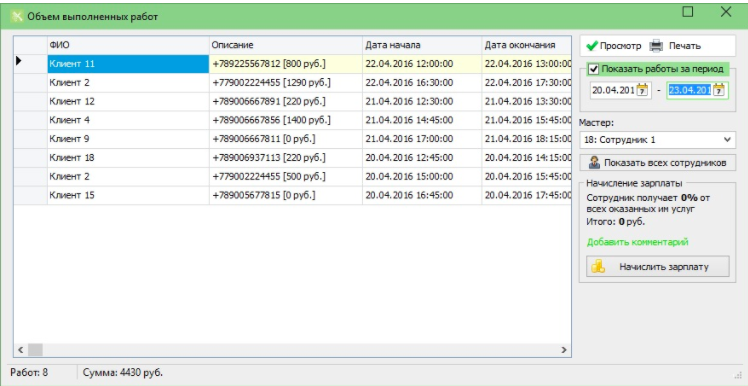The image size is (748, 386).
Task: Toggle Показать работы за период checkbox
Action: pos(593,69)
